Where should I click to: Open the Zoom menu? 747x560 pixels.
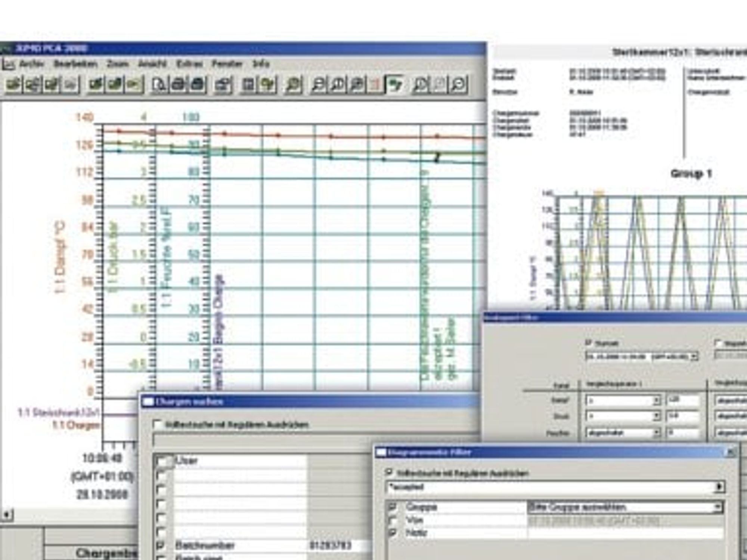tap(118, 64)
